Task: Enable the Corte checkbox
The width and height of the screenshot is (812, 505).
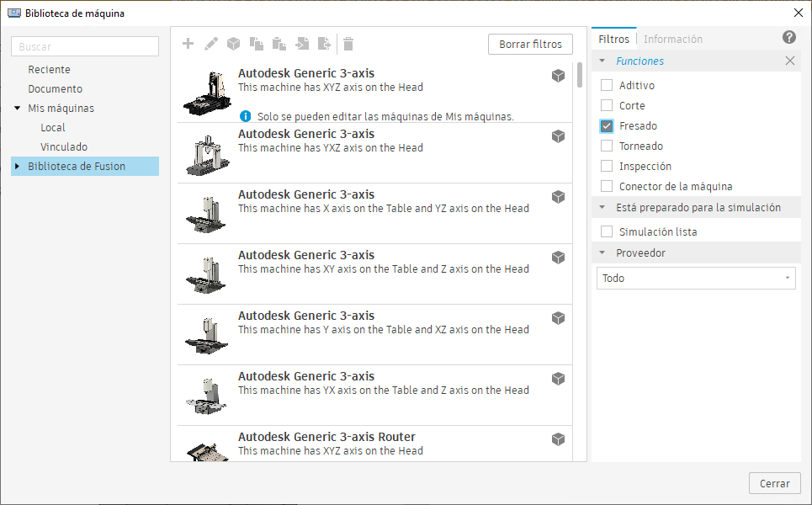Action: coord(607,105)
